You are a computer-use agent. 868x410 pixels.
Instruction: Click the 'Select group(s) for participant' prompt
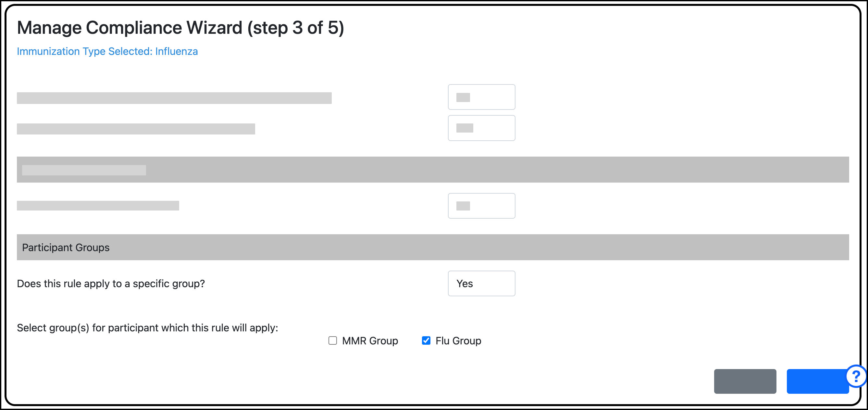tap(147, 327)
